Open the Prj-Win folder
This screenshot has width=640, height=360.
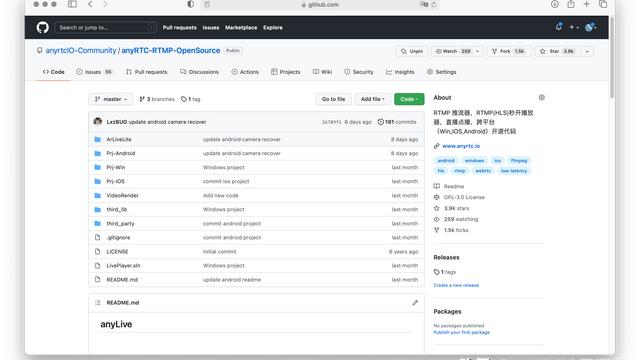[x=116, y=167]
